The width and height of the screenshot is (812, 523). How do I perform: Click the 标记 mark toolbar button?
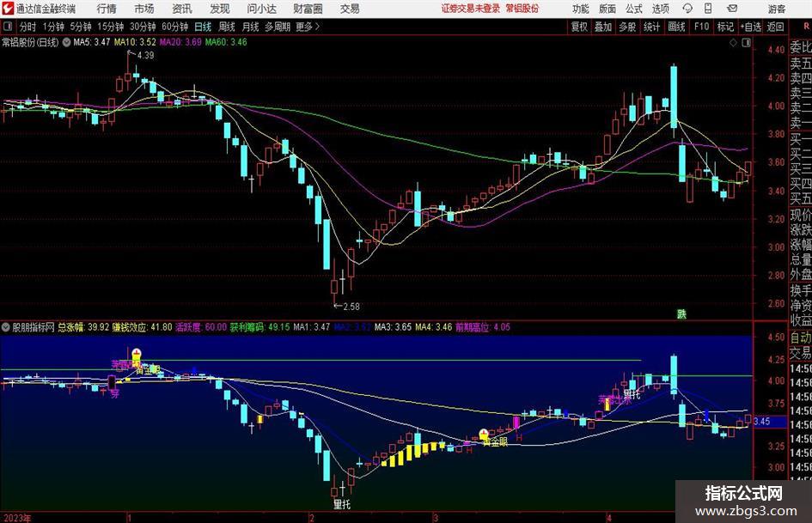[725, 27]
